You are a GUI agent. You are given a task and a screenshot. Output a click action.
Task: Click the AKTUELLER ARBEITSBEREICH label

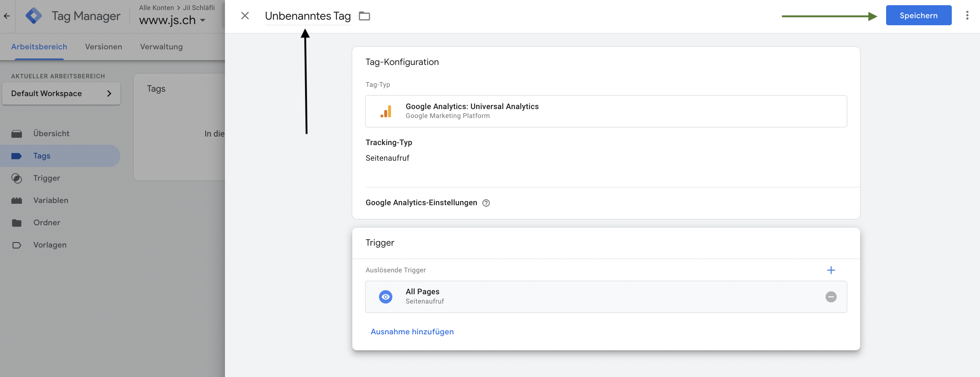[x=58, y=76]
